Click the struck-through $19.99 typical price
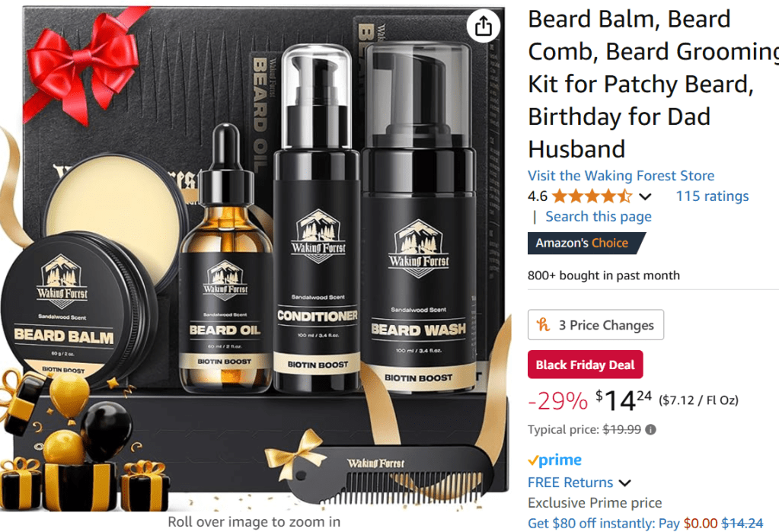This screenshot has height=532, width=779. (x=621, y=430)
